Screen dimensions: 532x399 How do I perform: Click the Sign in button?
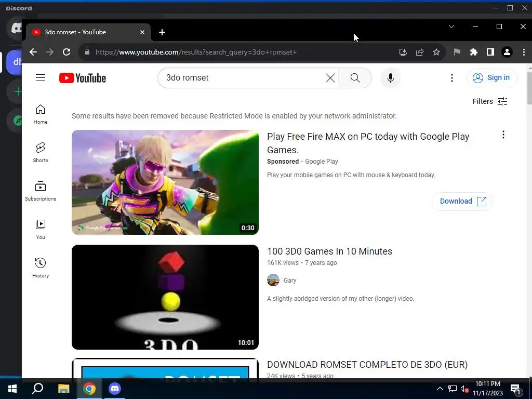pyautogui.click(x=491, y=78)
